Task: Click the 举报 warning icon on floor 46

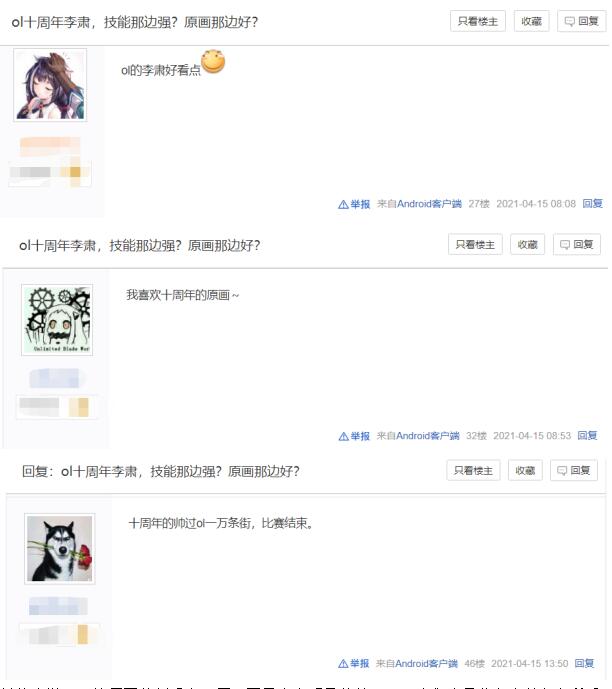Action: click(x=343, y=664)
